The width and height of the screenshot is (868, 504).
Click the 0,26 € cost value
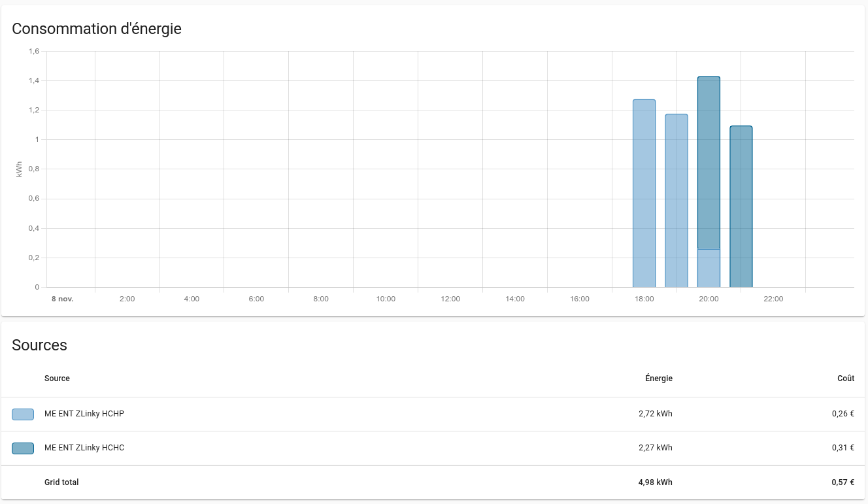tap(843, 414)
